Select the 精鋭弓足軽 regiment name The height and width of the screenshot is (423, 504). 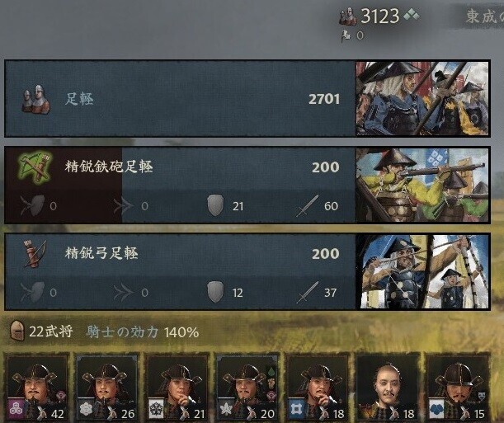pos(101,253)
